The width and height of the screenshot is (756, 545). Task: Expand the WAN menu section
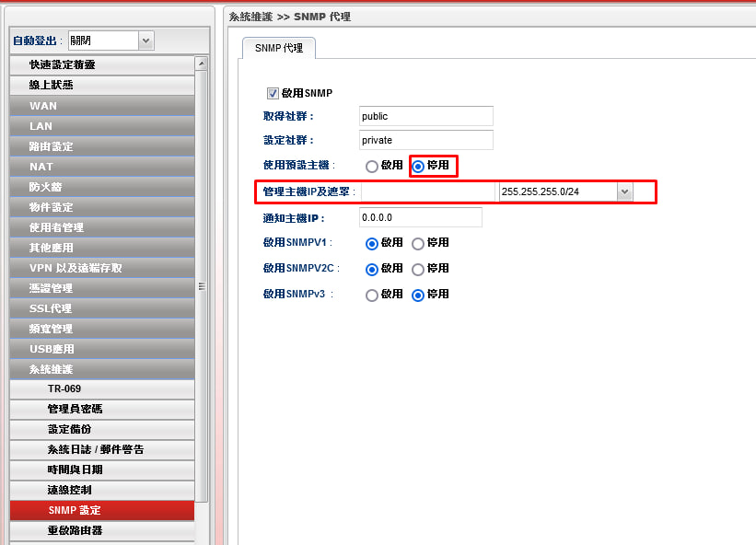(102, 106)
